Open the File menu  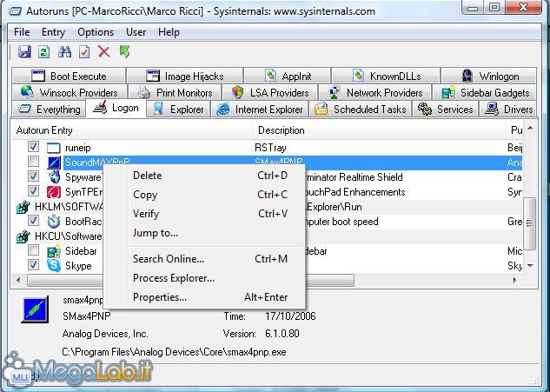22,32
